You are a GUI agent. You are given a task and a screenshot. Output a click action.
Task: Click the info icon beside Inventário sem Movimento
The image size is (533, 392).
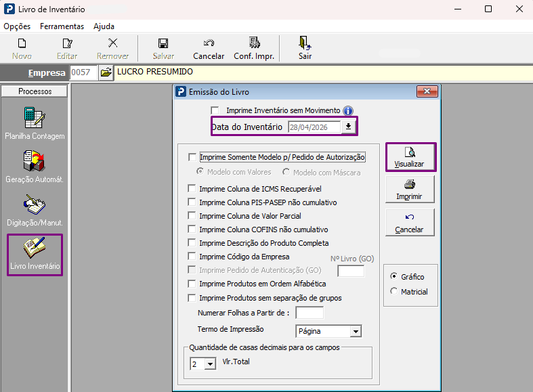[x=347, y=111]
